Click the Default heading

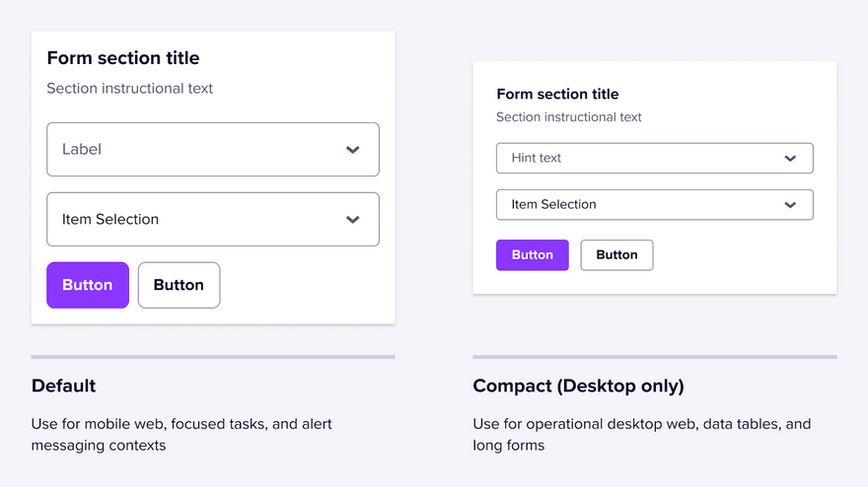coord(64,385)
